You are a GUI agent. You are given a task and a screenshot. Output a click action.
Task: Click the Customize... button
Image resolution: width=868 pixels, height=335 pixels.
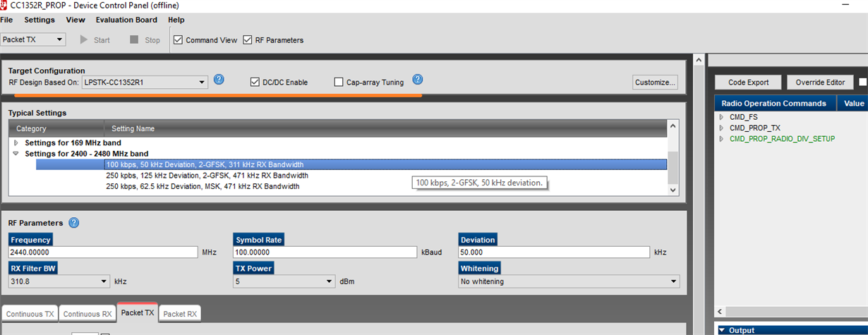(x=656, y=82)
